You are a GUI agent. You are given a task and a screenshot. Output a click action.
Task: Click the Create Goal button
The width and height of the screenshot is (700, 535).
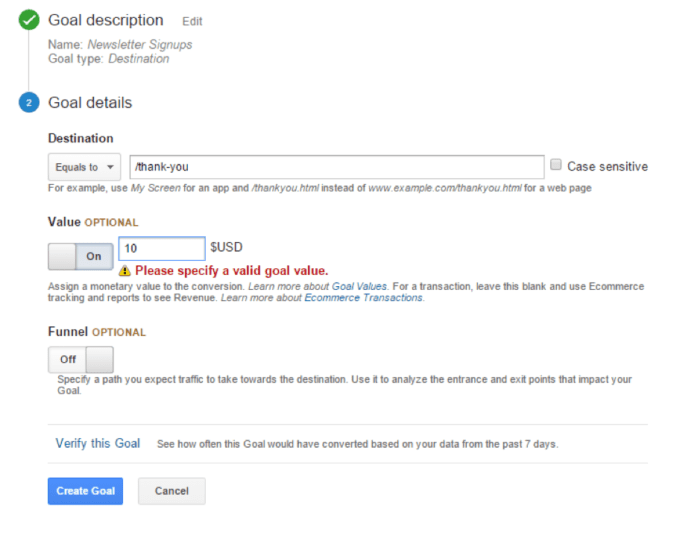[x=85, y=491]
